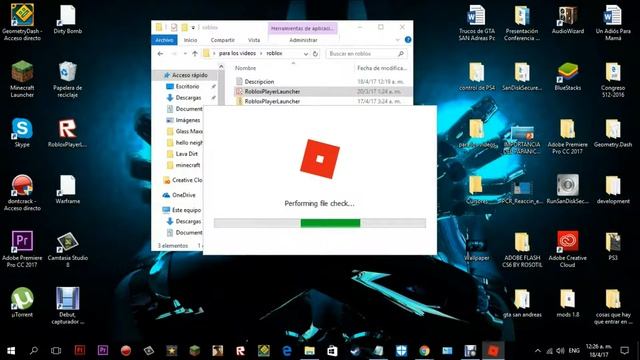Open Microsoft Store from taskbar
The width and height of the screenshot is (640, 360).
coord(332,350)
